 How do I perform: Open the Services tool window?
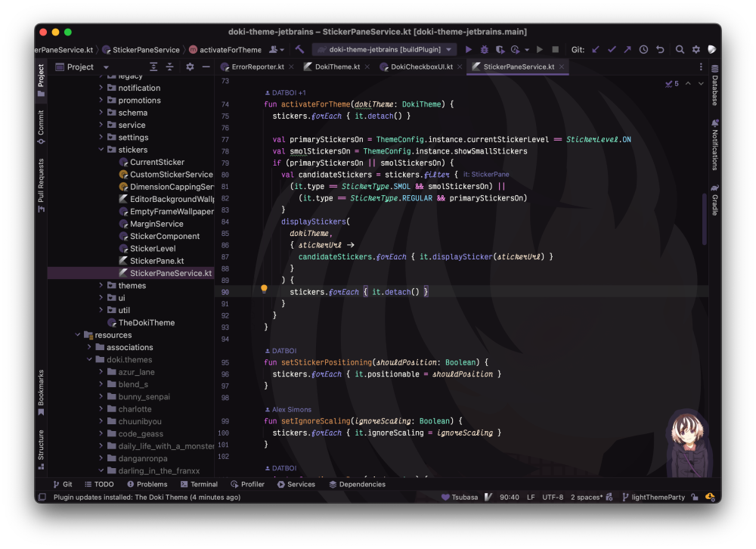coord(296,484)
